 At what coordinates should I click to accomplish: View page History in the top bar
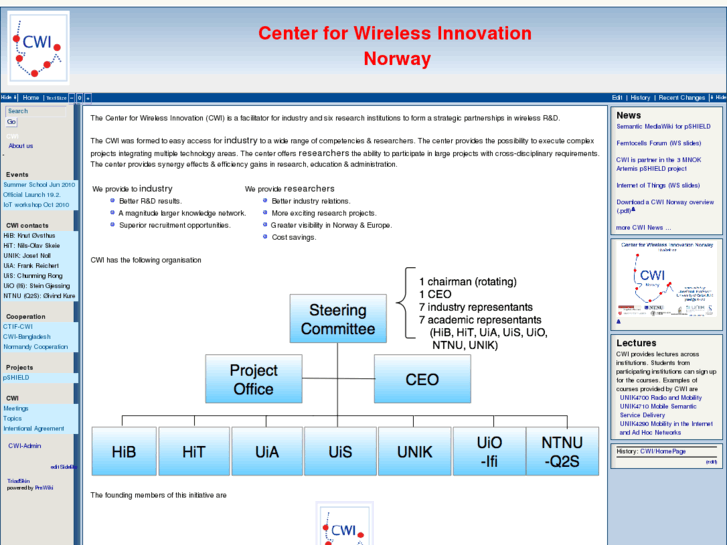click(640, 97)
